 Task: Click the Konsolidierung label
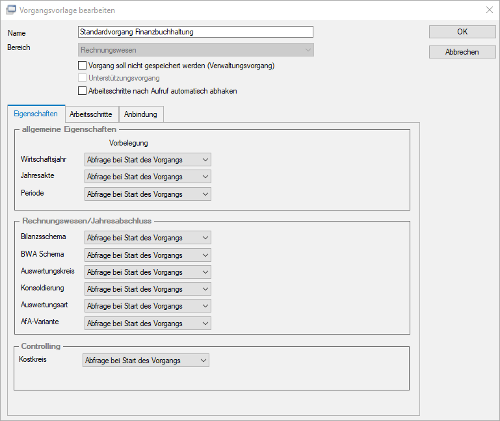click(x=42, y=288)
